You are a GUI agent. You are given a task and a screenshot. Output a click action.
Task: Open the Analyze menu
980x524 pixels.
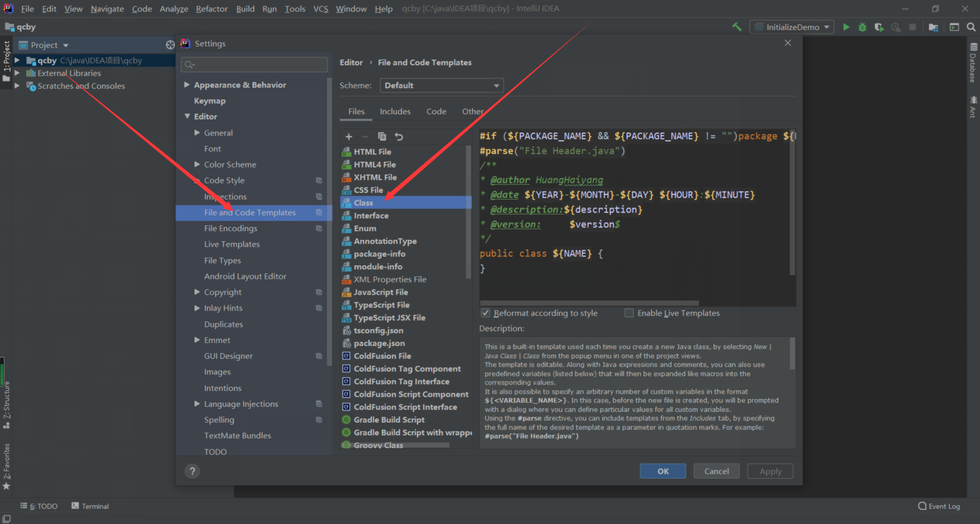[174, 9]
